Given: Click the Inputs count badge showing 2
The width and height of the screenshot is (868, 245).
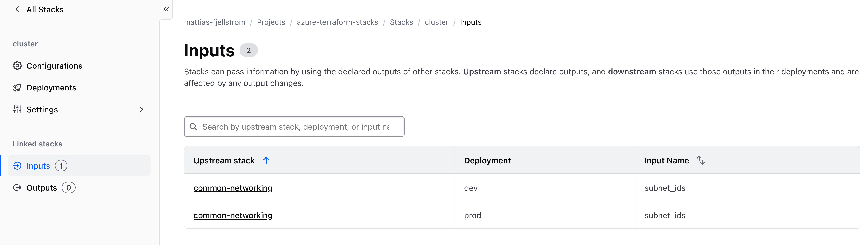Looking at the screenshot, I should (x=249, y=50).
